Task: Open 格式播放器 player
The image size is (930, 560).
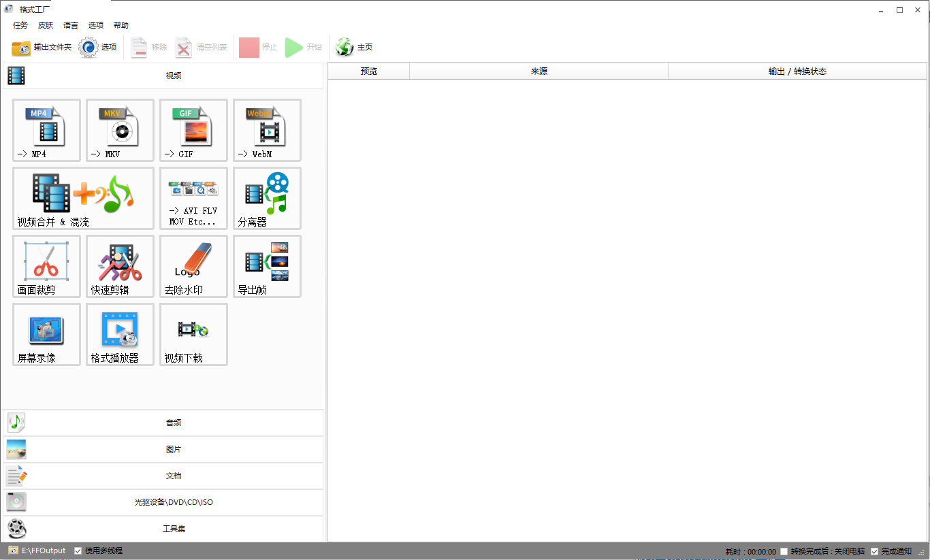Action: coord(120,334)
